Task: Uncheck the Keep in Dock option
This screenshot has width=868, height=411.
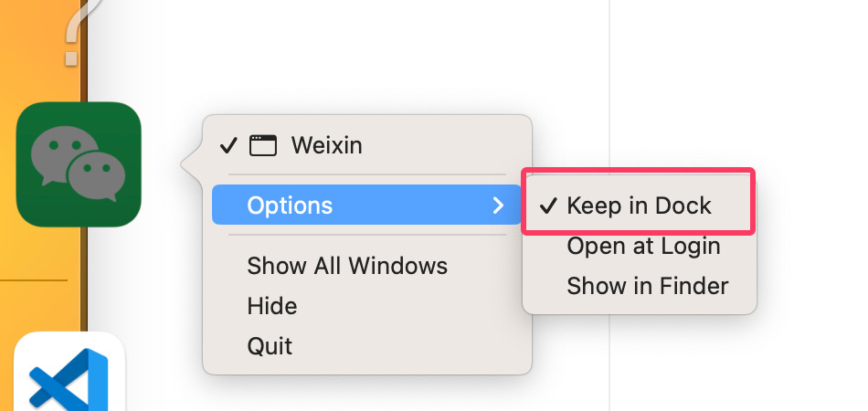Action: coord(638,205)
